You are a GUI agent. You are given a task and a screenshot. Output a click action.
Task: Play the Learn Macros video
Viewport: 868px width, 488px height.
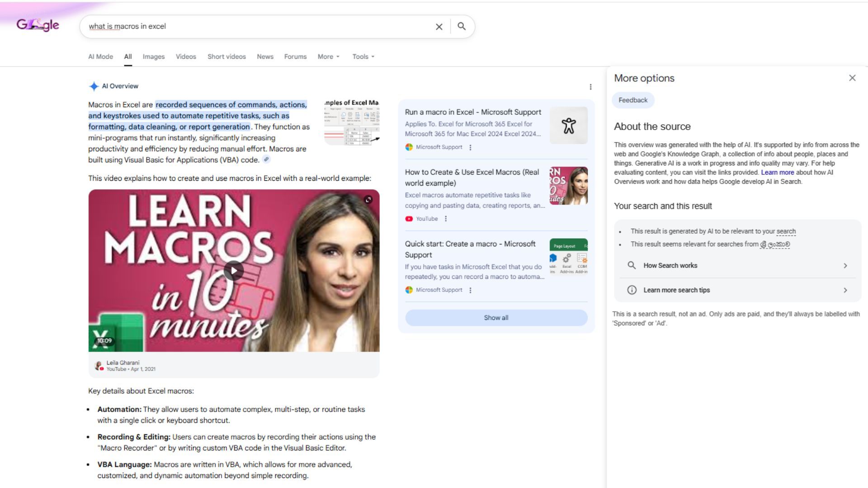(234, 271)
